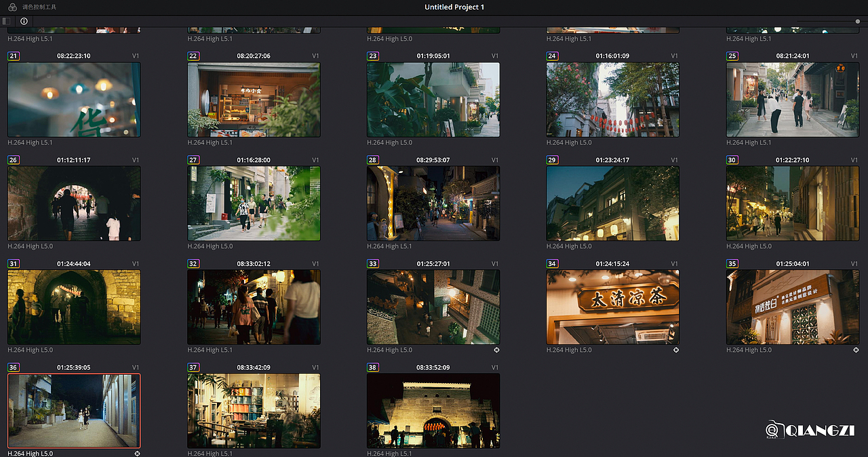Click the number badge of clip 23

(373, 56)
